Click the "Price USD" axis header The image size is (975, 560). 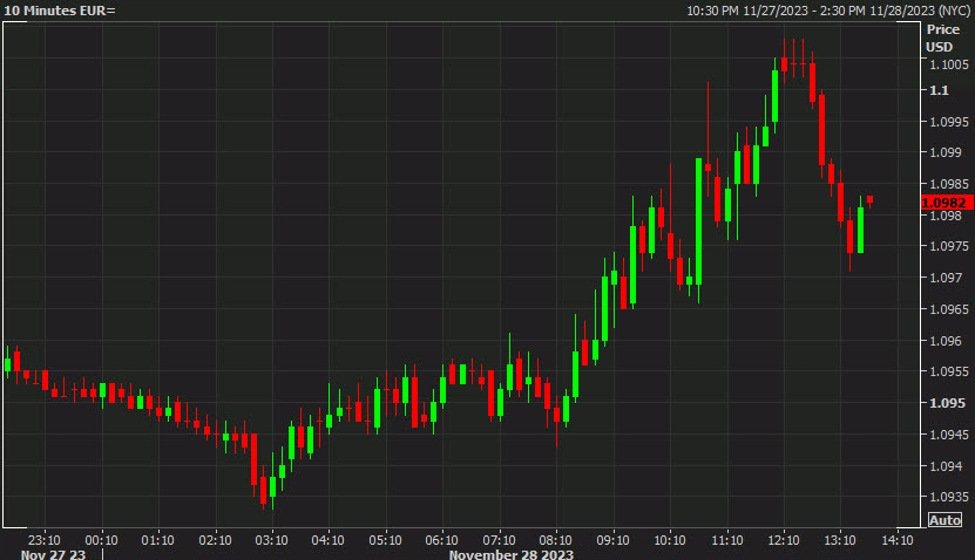point(942,38)
